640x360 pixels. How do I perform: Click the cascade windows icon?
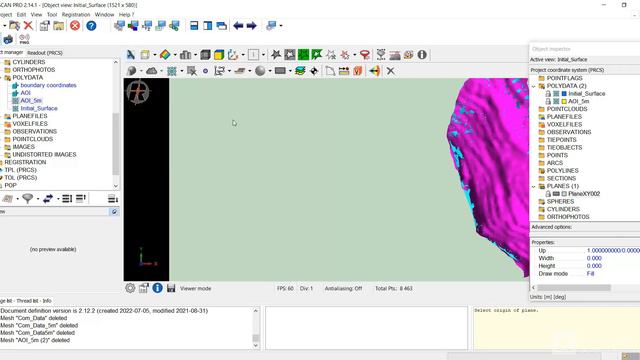(222, 26)
